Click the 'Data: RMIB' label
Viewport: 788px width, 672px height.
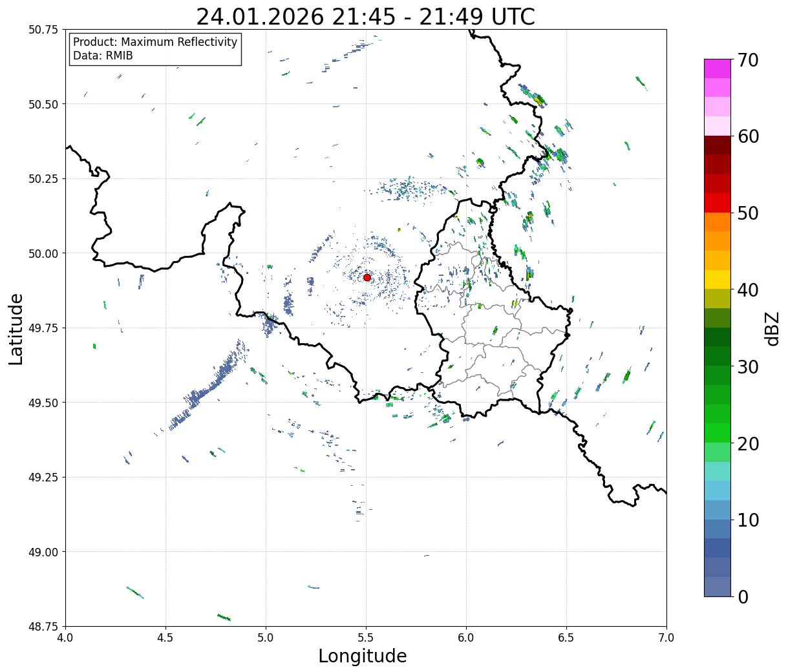(103, 56)
